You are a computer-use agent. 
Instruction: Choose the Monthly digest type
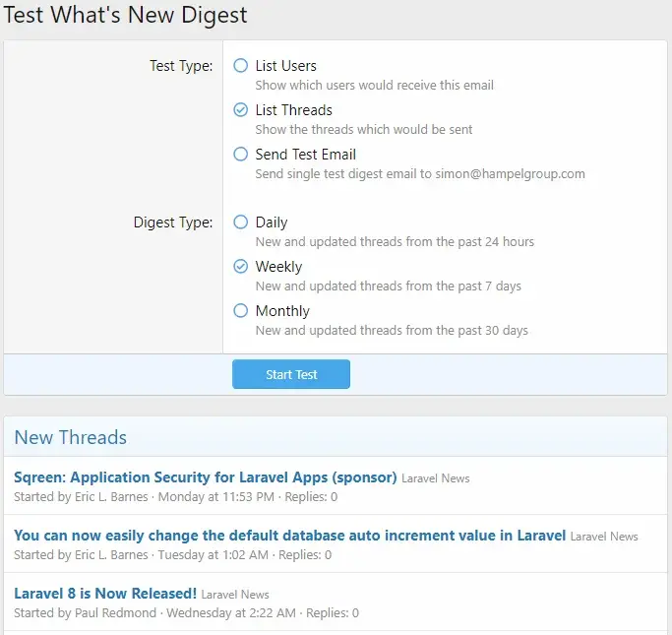[x=241, y=311]
